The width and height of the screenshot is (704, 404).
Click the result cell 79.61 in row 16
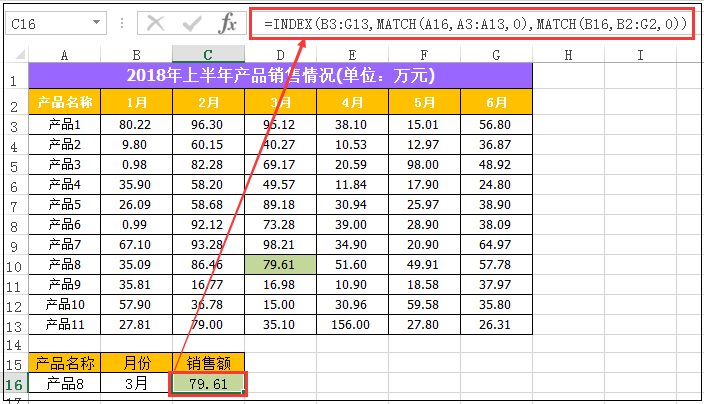[x=208, y=384]
